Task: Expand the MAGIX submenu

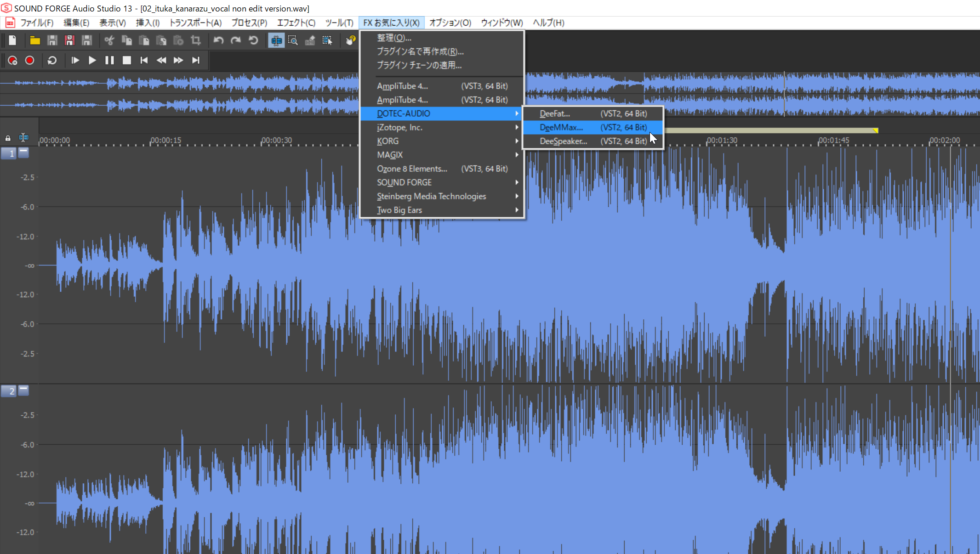Action: pyautogui.click(x=442, y=155)
